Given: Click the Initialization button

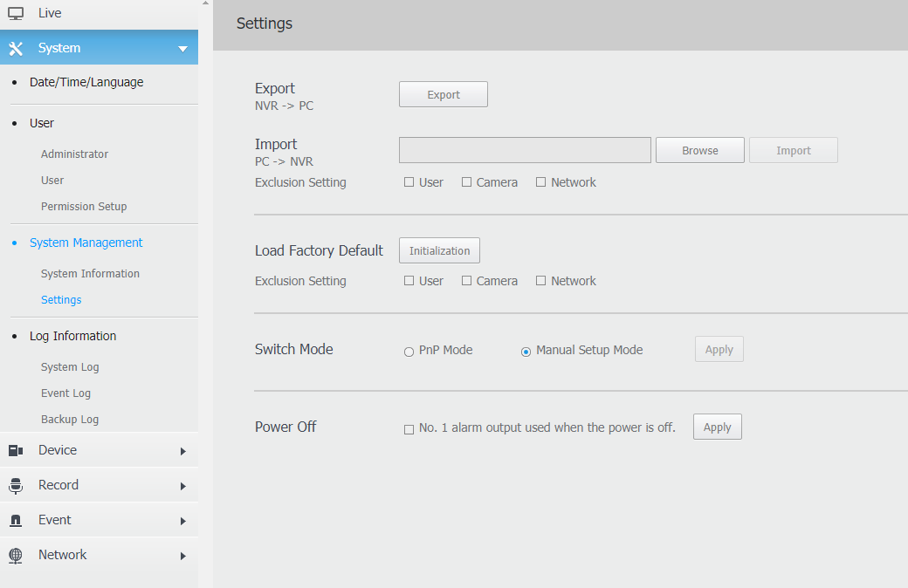Looking at the screenshot, I should 439,250.
